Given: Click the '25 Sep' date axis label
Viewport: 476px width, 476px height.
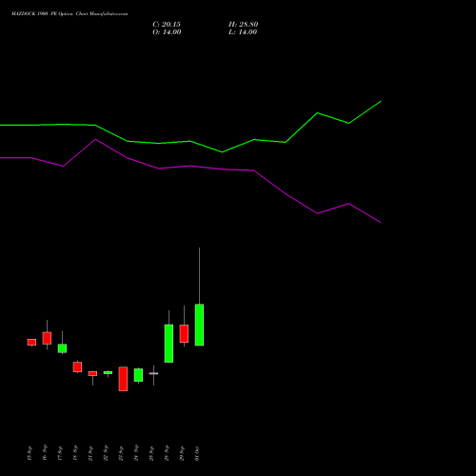Looking at the screenshot, I should pyautogui.click(x=151, y=453).
